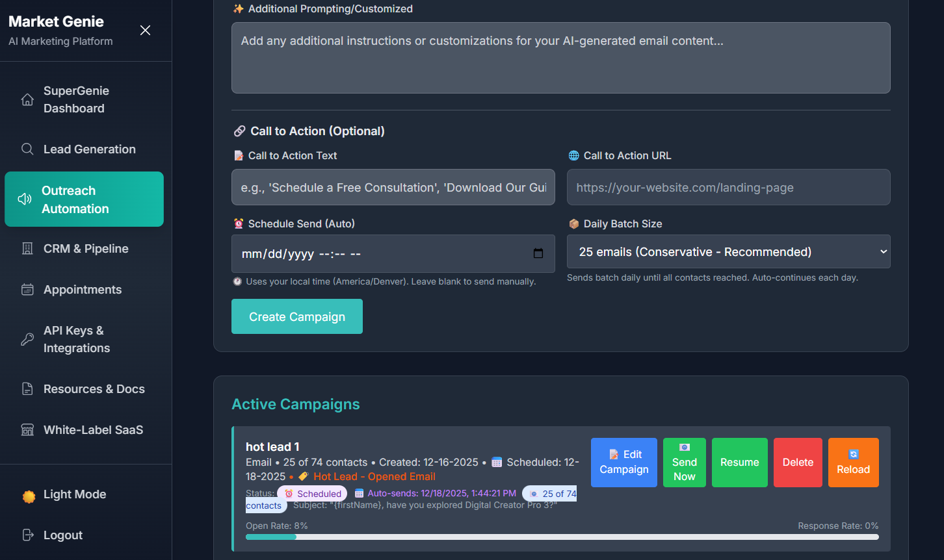The image size is (944, 560).
Task: Click the alarm icon next to Schedule Send
Action: (239, 223)
